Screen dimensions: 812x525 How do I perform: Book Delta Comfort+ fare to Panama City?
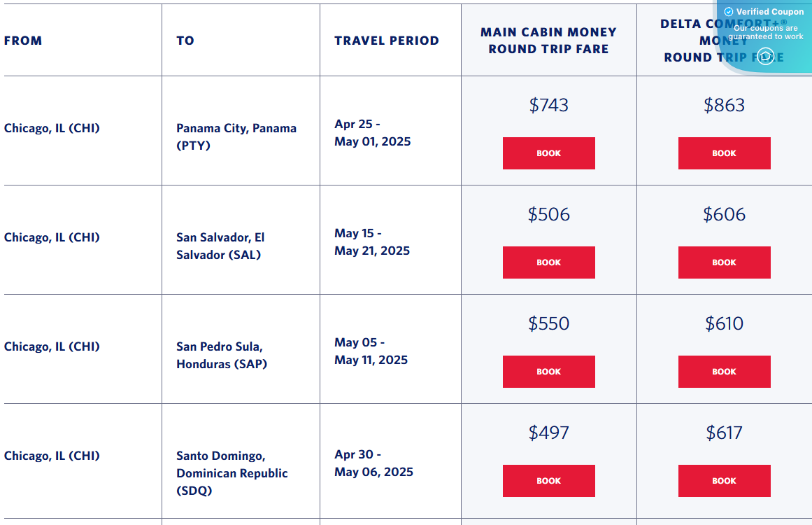[x=724, y=153]
